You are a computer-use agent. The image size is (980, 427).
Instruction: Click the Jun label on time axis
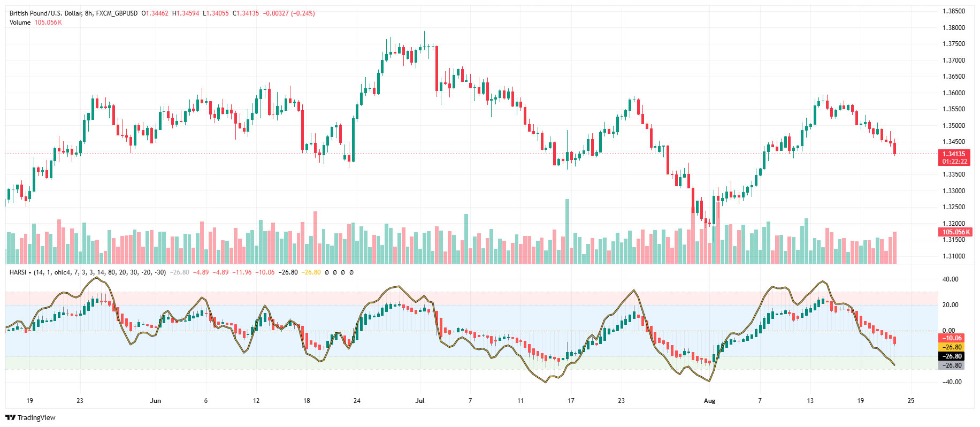[155, 401]
